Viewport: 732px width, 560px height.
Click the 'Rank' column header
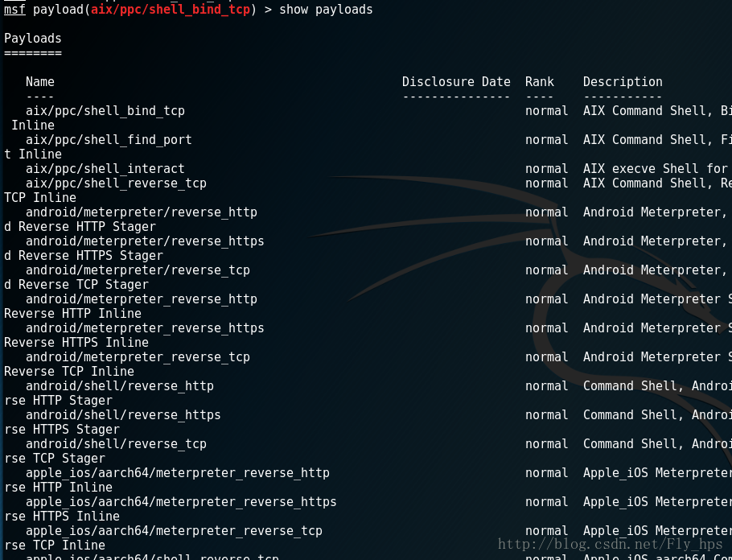539,82
